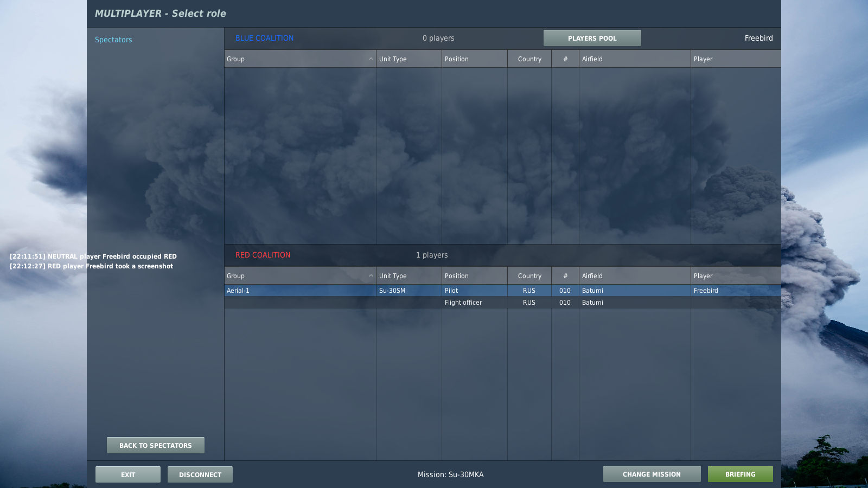Click the '1 players' red count
This screenshot has width=868, height=488.
point(432,255)
